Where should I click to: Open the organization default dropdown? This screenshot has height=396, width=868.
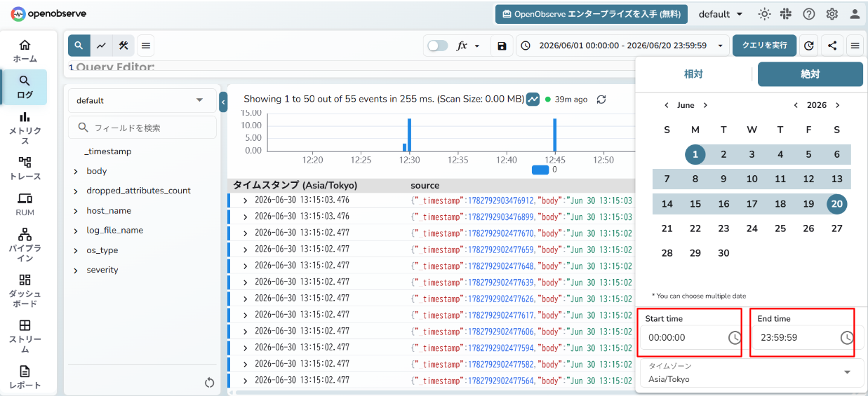[x=721, y=14]
